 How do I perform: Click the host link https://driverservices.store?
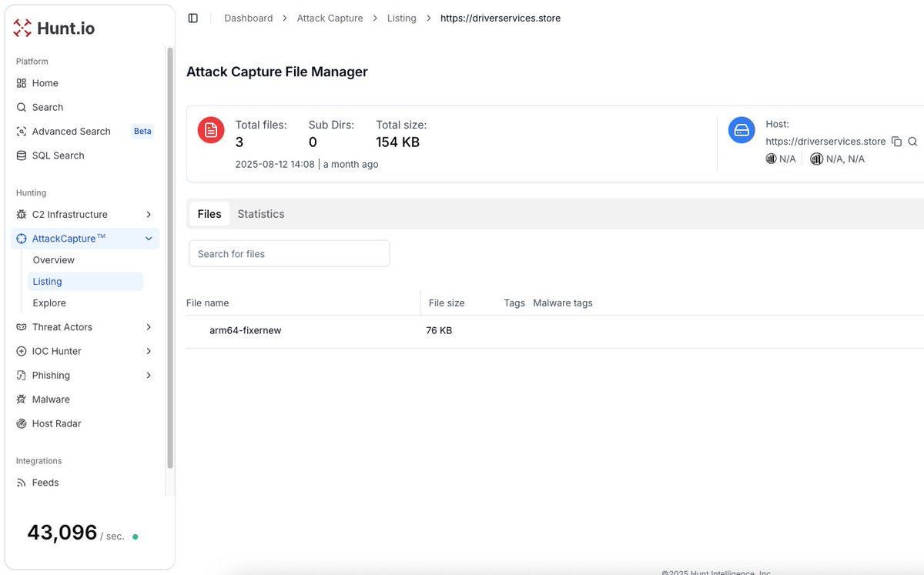[x=825, y=142]
